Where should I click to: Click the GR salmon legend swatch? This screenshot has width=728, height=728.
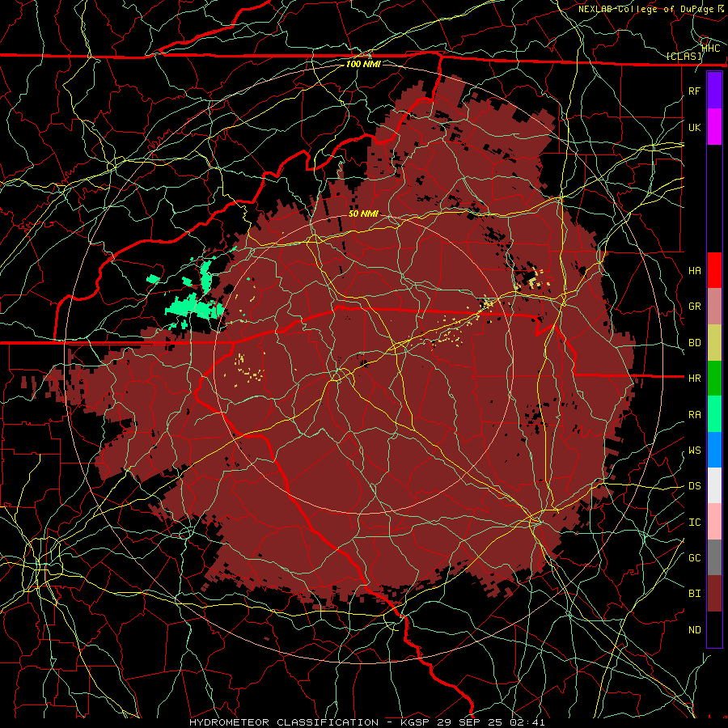714,307
